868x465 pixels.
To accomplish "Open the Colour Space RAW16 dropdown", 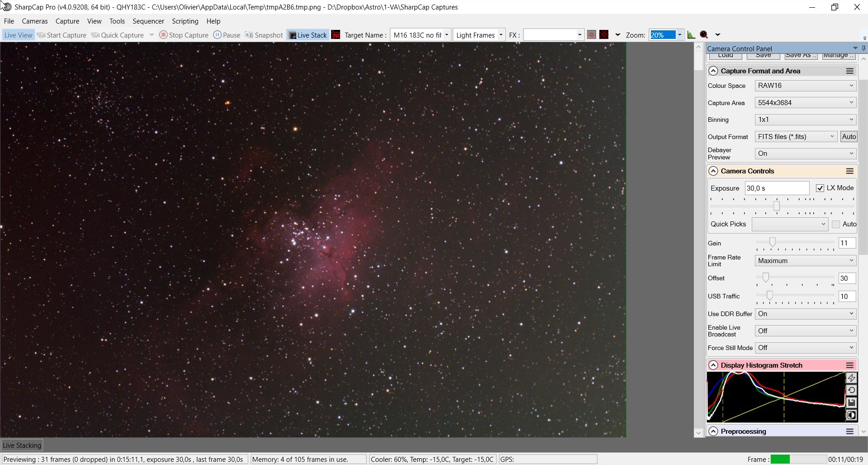I will coord(806,86).
